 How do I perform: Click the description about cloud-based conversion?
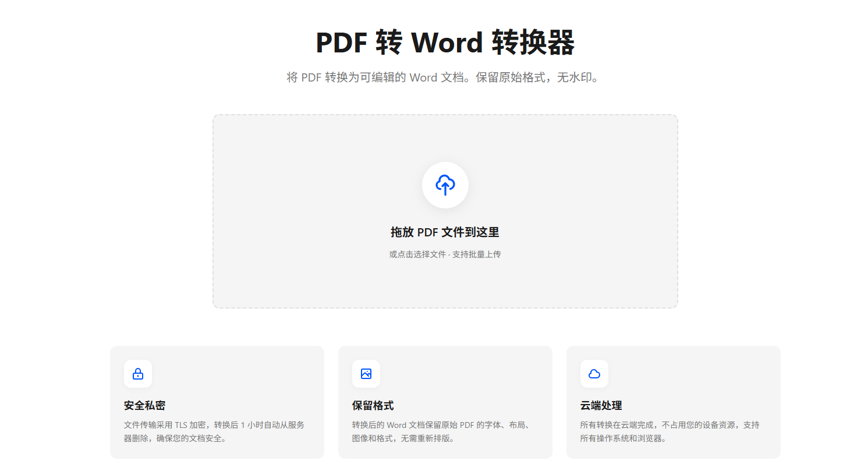pos(669,431)
